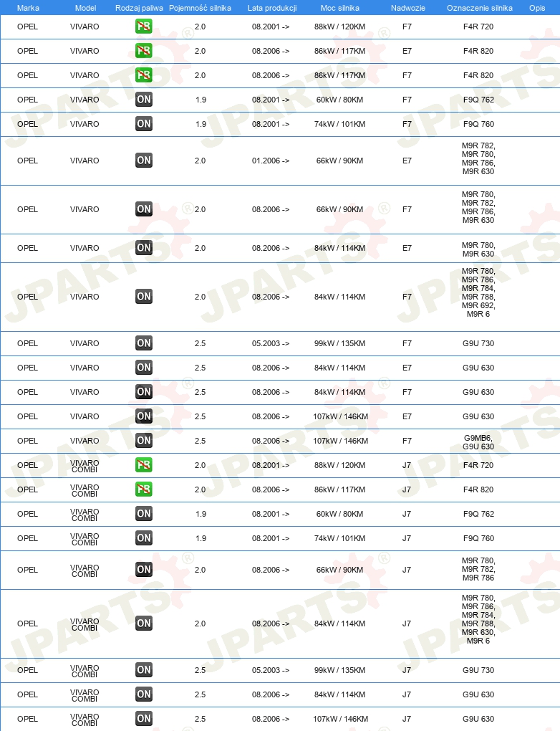Select the G9MB6, G9U 630 engine code cell
Screen dimensions: 560x731
pos(478,442)
